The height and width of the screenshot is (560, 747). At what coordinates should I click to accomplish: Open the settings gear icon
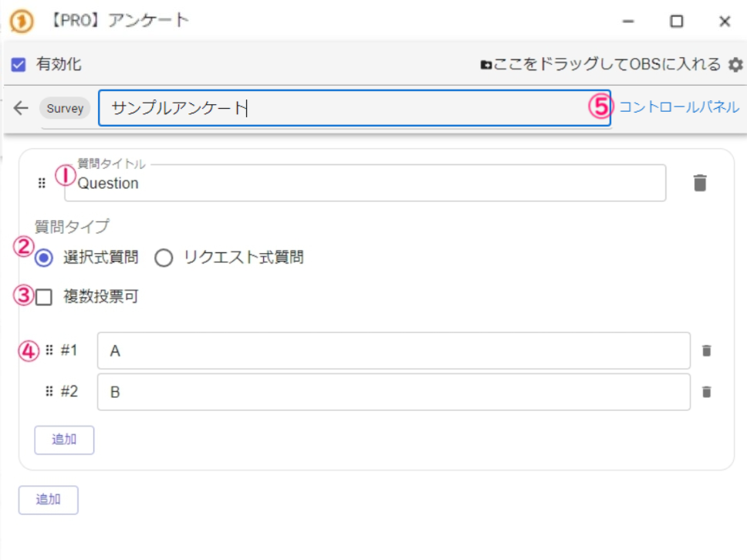[735, 65]
